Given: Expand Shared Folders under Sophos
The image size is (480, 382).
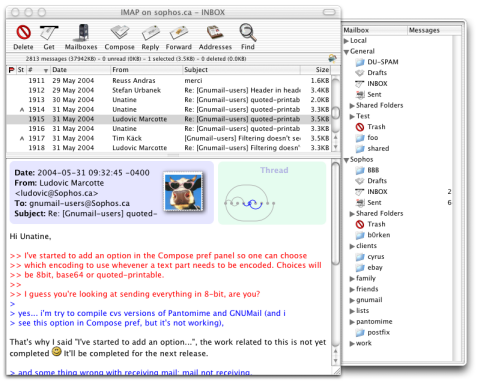Looking at the screenshot, I should point(352,214).
